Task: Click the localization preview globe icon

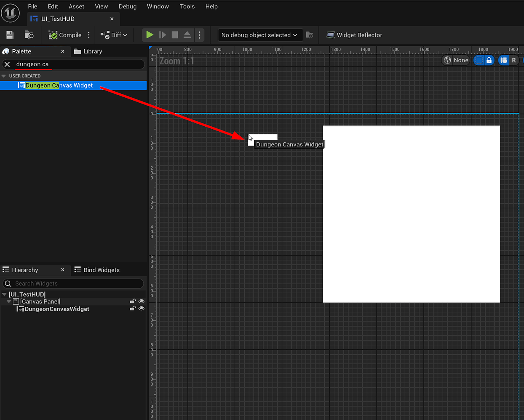Action: 447,60
